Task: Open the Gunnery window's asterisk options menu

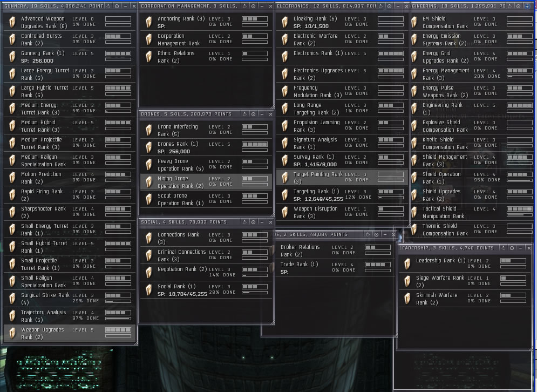Action: coord(108,6)
